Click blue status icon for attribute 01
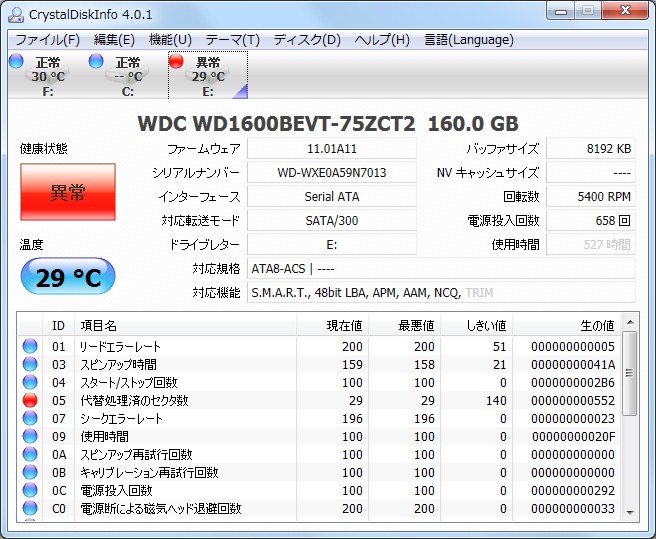656x539 pixels. [30, 347]
